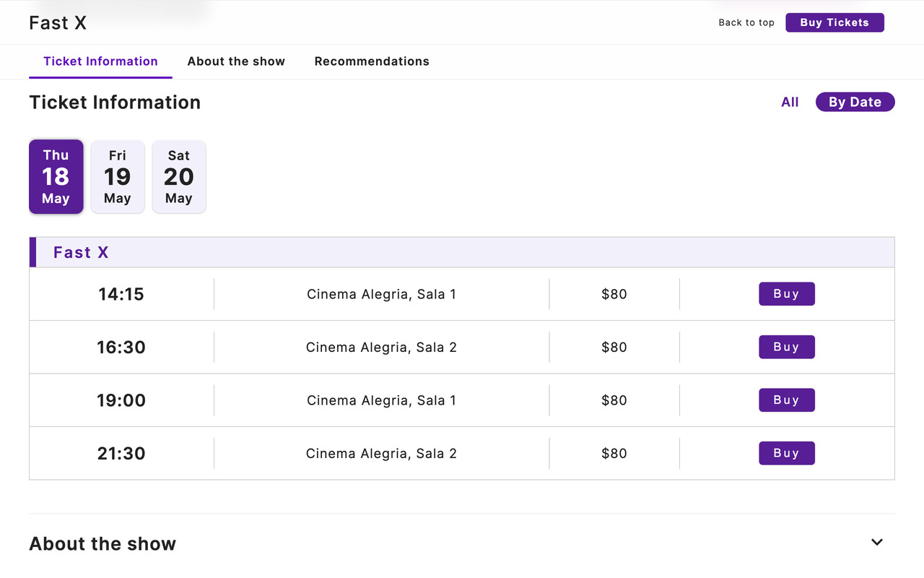Click the Fast X page title
This screenshot has height=578, width=924.
[x=58, y=22]
